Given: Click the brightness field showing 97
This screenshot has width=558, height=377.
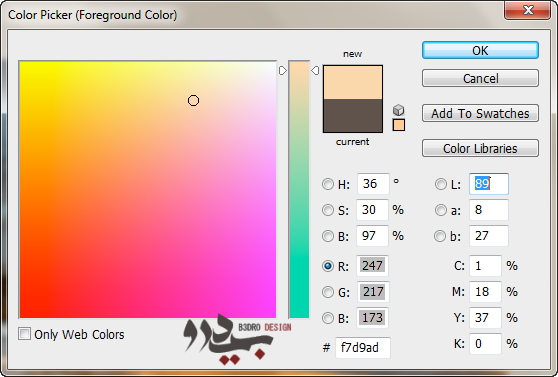Looking at the screenshot, I should click(372, 236).
